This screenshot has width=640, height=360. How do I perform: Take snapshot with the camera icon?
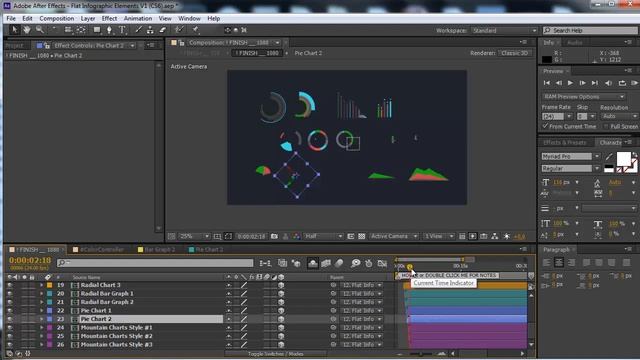coord(274,236)
